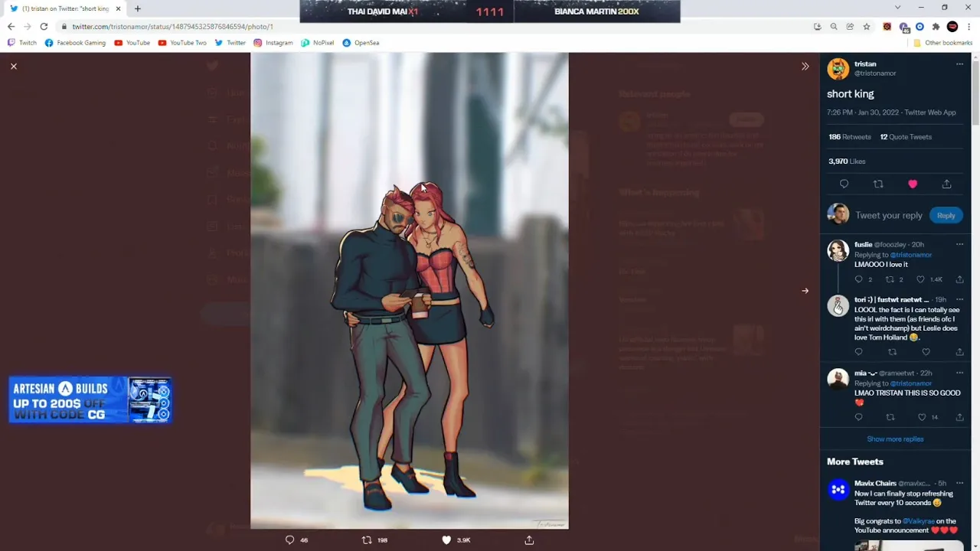Screen dimensions: 980x551
Task: Open the 12 Quote Tweets list
Action: (906, 137)
